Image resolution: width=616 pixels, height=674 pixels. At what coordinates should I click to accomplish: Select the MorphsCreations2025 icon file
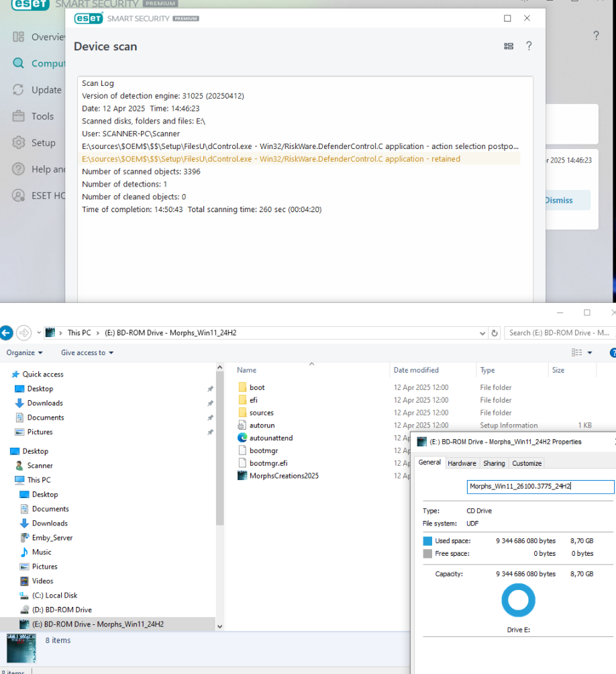pos(284,476)
